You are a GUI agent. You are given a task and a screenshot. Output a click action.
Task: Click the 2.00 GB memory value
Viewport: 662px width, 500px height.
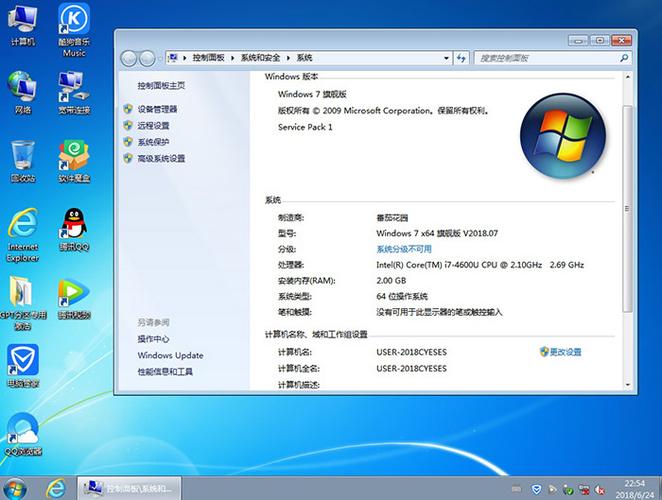pyautogui.click(x=391, y=280)
